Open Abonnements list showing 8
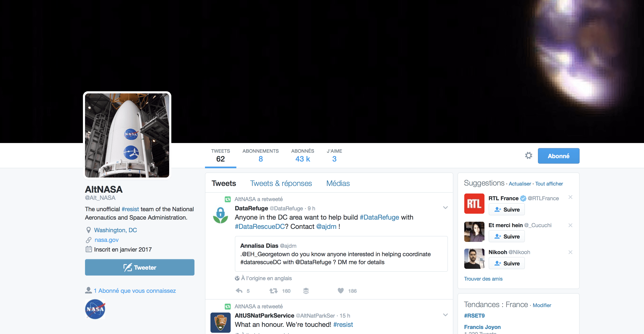The height and width of the screenshot is (334, 644). (261, 155)
